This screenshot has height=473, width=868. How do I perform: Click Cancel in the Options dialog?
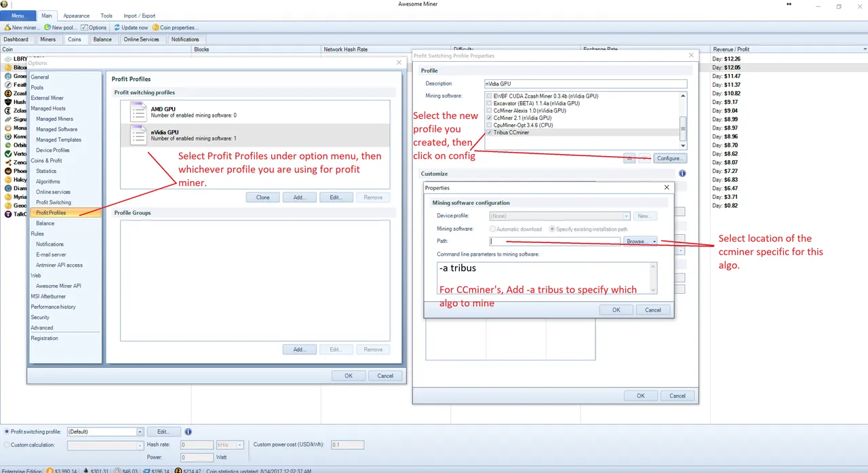click(x=385, y=375)
